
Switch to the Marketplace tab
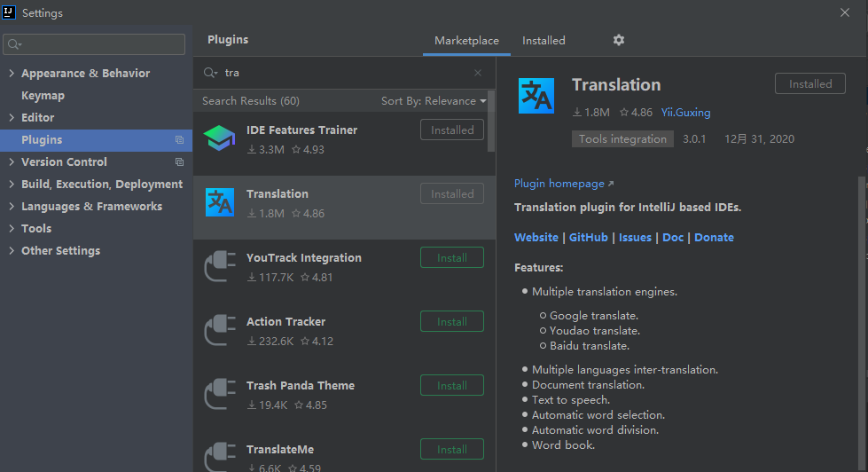tap(466, 41)
